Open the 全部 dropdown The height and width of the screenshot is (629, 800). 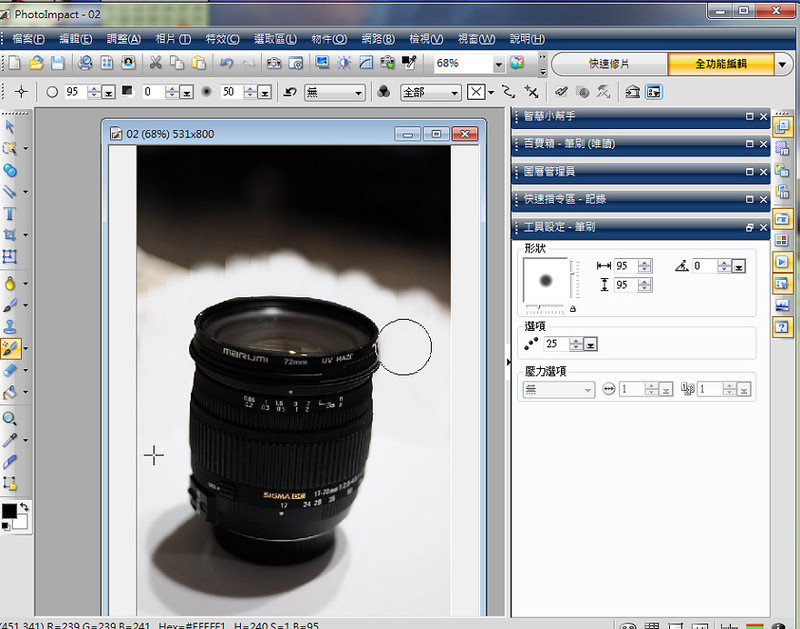pos(431,92)
